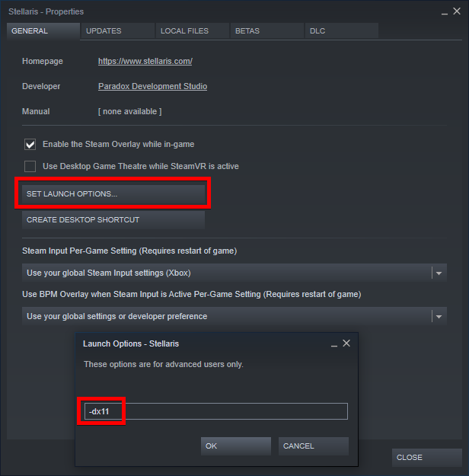Viewport: 469px width, 476px height.
Task: Switch to the Local Files tab
Action: 193,31
